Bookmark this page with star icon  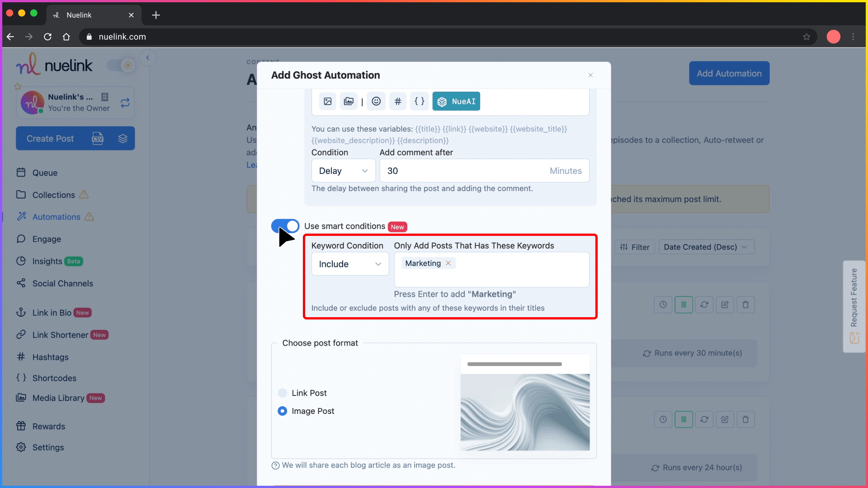tap(807, 37)
